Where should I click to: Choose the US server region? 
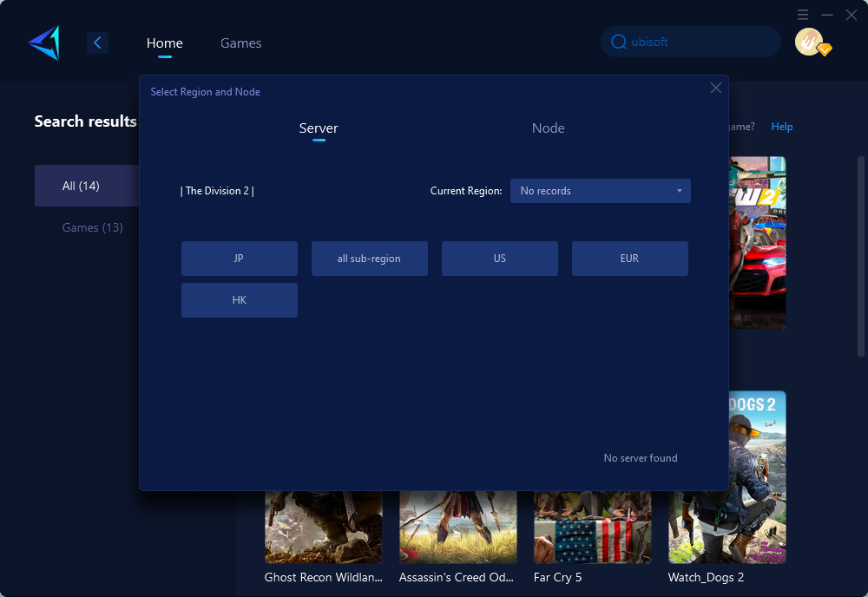[499, 259]
